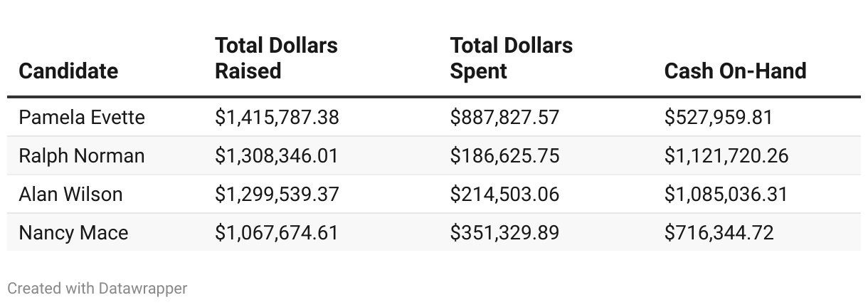Click Pamela Evette's spent amount $887,827.57
Viewport: 868px width, 305px height.
pyautogui.click(x=504, y=117)
